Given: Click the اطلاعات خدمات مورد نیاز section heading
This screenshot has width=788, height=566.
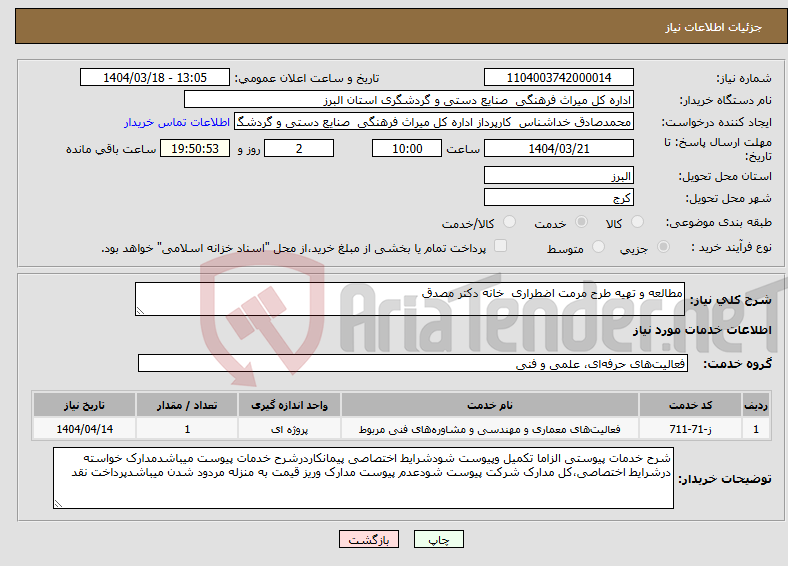Looking at the screenshot, I should coord(702,330).
